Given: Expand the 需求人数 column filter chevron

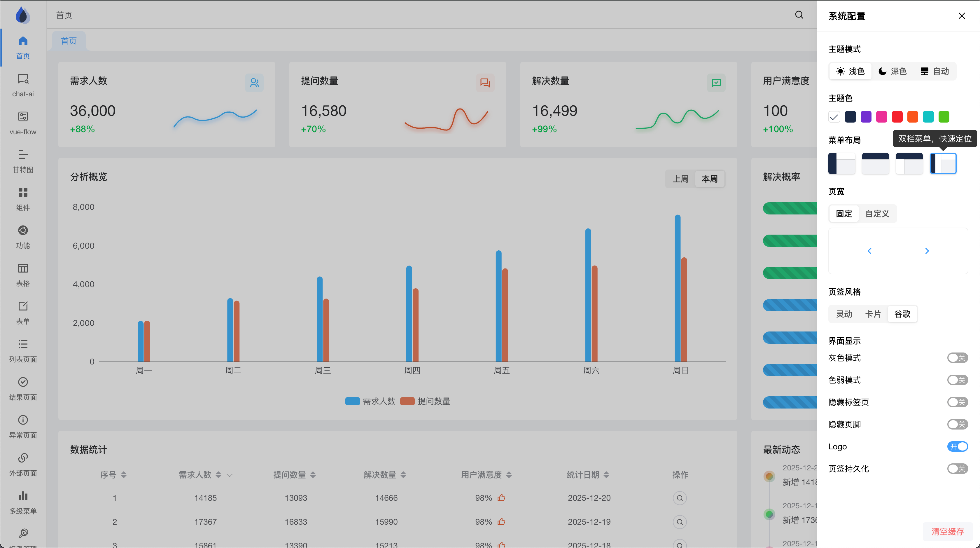Looking at the screenshot, I should (x=230, y=475).
